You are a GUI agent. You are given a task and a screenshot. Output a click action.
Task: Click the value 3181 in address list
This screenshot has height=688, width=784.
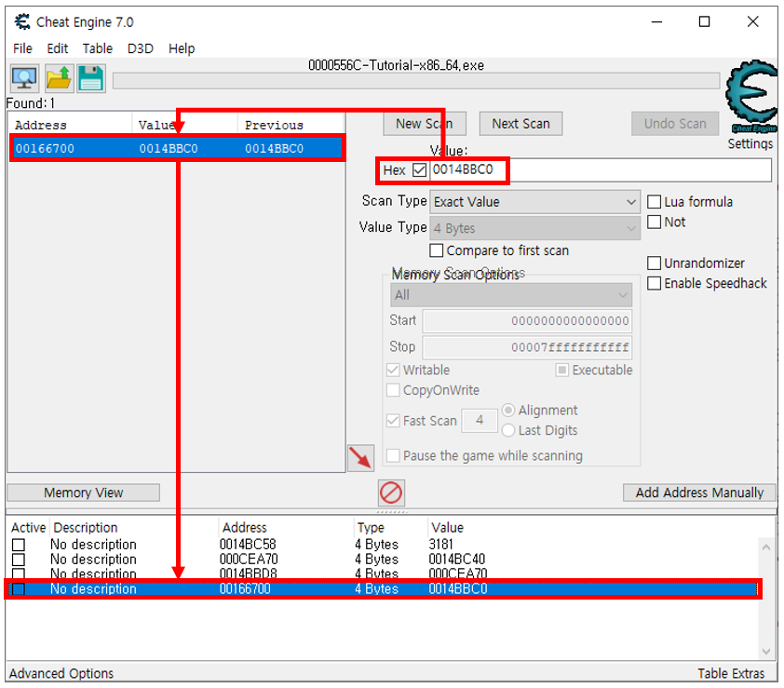(441, 545)
